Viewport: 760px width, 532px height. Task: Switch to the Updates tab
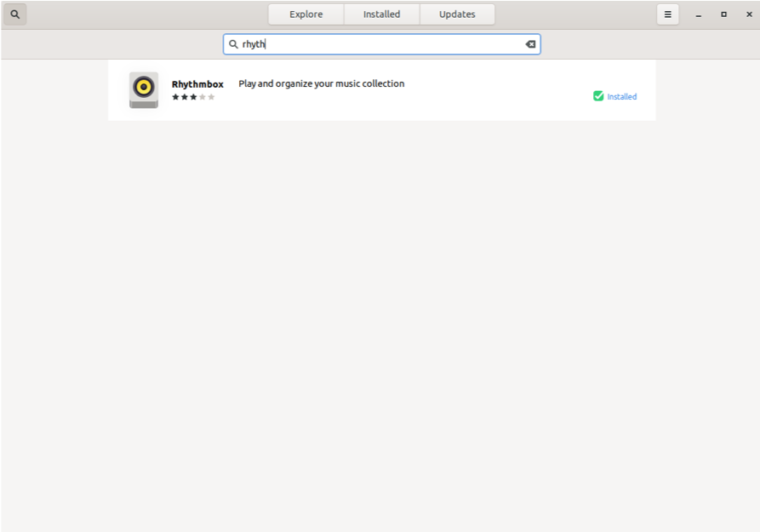coord(457,14)
